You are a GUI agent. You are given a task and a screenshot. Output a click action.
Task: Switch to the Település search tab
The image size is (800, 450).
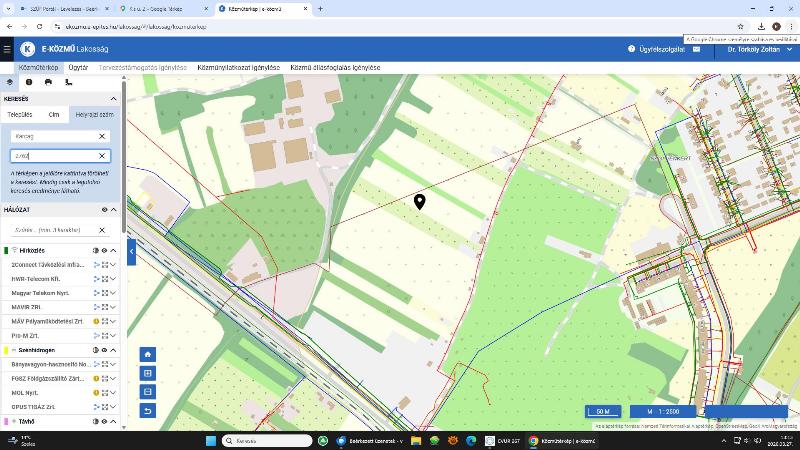point(20,115)
